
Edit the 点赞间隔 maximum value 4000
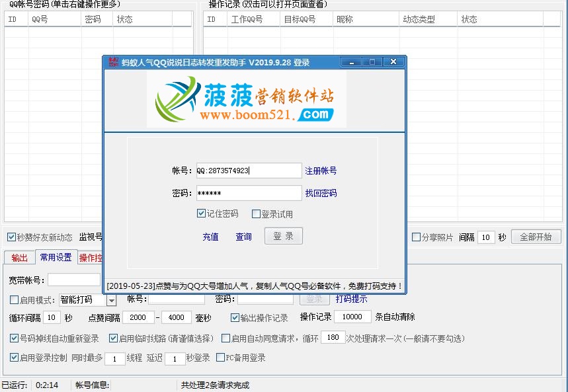click(x=176, y=317)
